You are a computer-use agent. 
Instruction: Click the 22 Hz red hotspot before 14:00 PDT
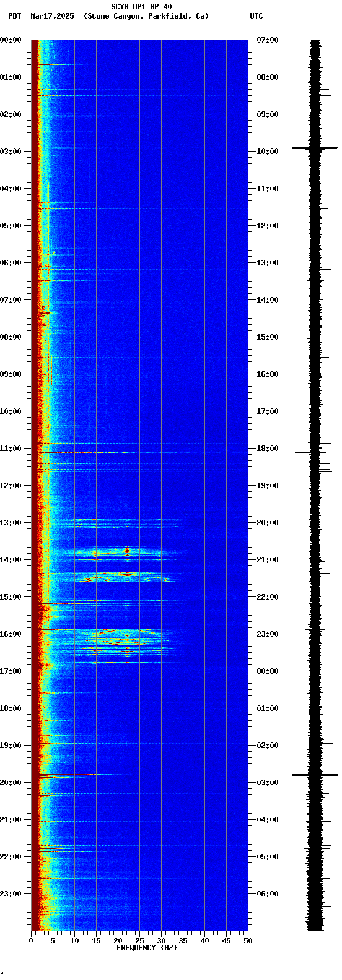pos(127,549)
